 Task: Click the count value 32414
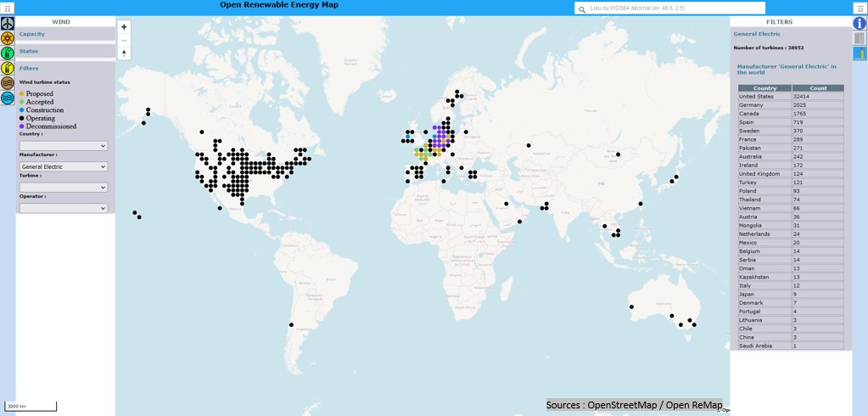coord(801,97)
